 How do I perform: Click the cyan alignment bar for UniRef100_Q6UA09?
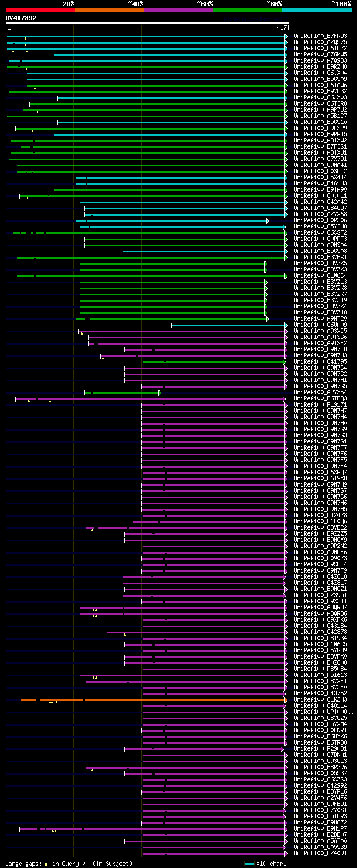(229, 325)
